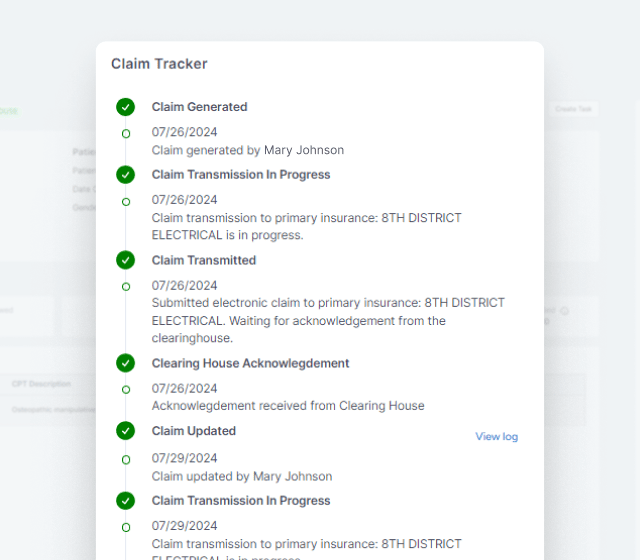
Task: Click 'Claim updated by Mary Johnson' text
Action: point(241,476)
